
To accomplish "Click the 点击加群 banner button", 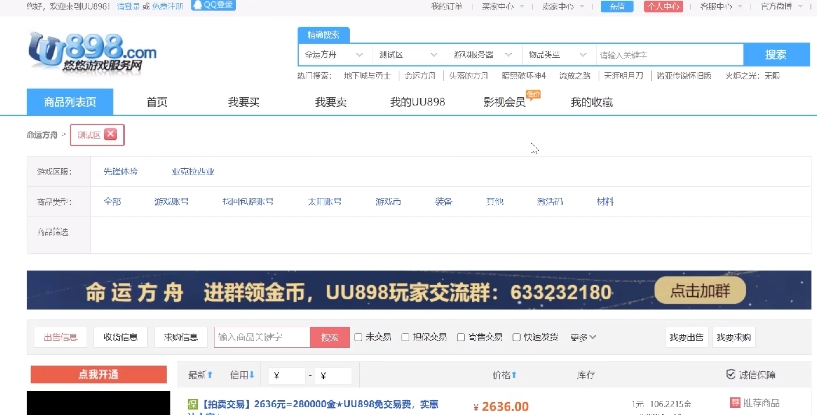I will coord(700,291).
